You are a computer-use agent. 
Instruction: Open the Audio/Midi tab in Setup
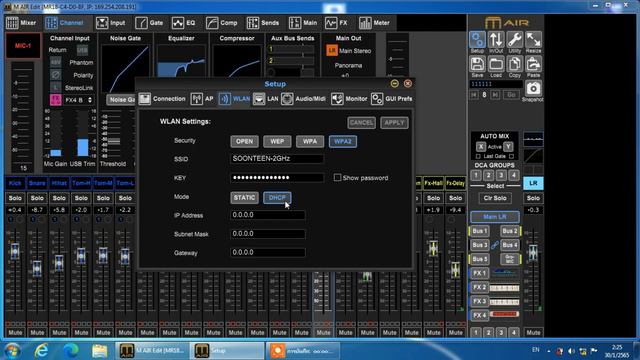coord(303,99)
